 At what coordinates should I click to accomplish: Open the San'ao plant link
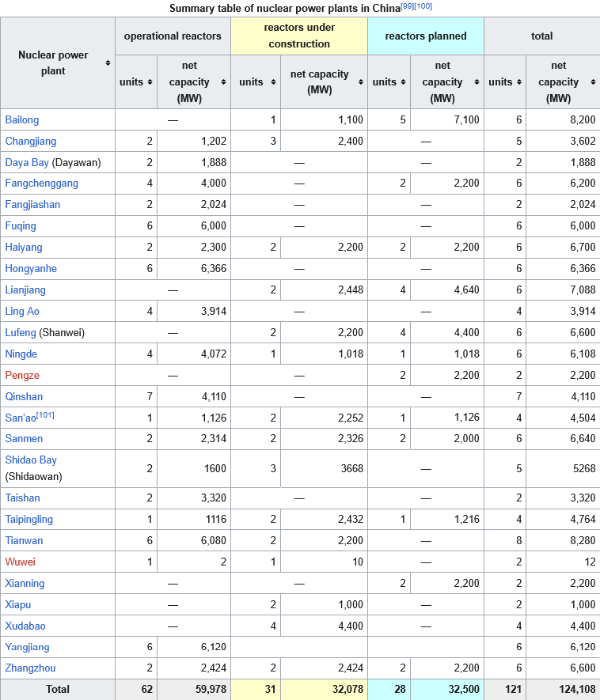tap(20, 418)
